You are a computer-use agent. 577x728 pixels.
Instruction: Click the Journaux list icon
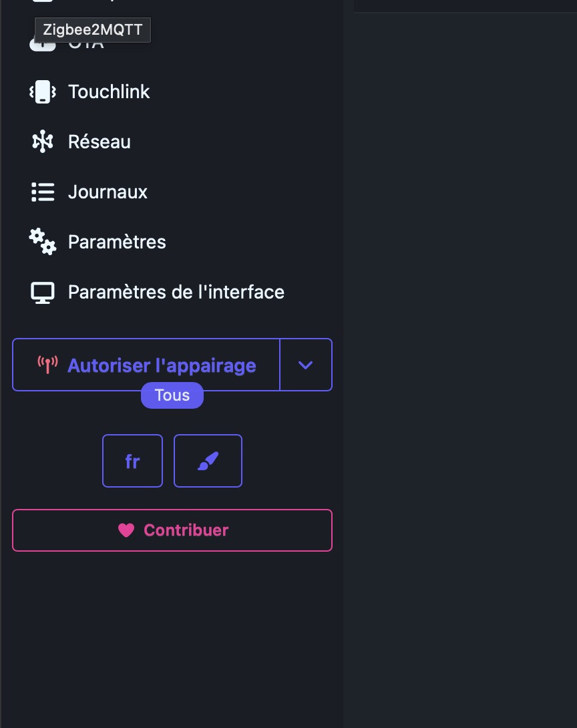pos(43,192)
